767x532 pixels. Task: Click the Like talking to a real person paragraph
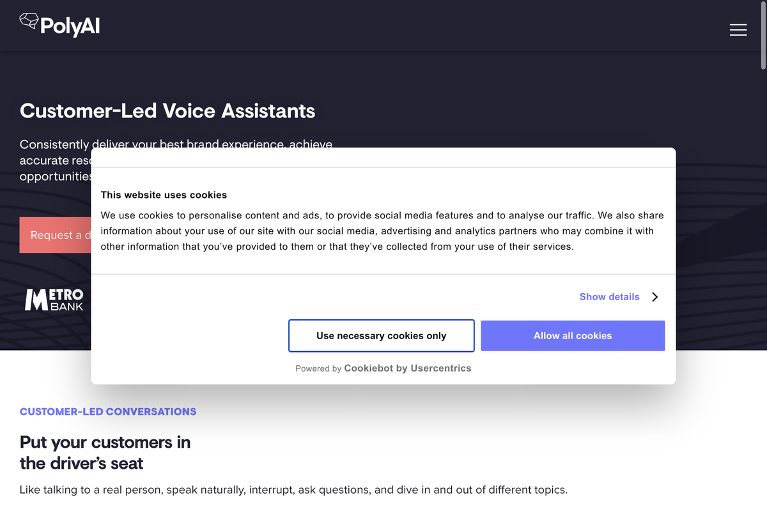pos(293,490)
